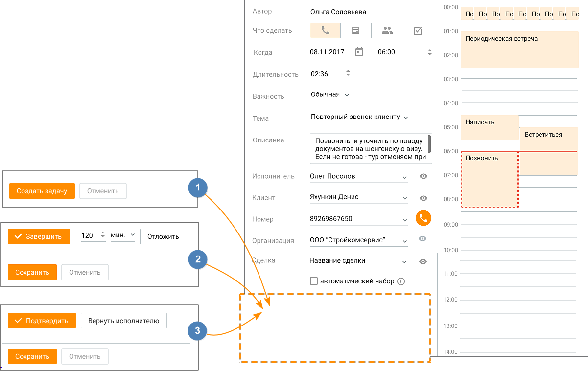View the Сделка details eye icon
This screenshot has width=588, height=373.
pyautogui.click(x=423, y=262)
